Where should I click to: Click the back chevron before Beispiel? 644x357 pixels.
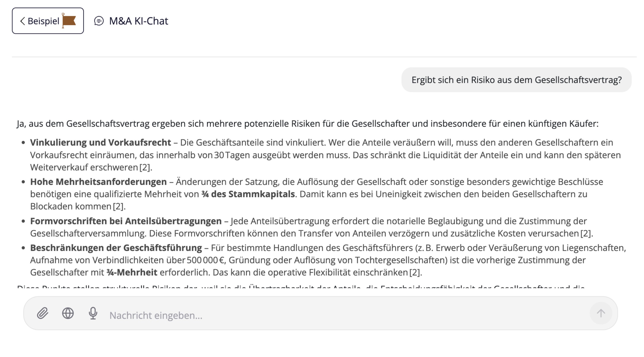tap(23, 21)
